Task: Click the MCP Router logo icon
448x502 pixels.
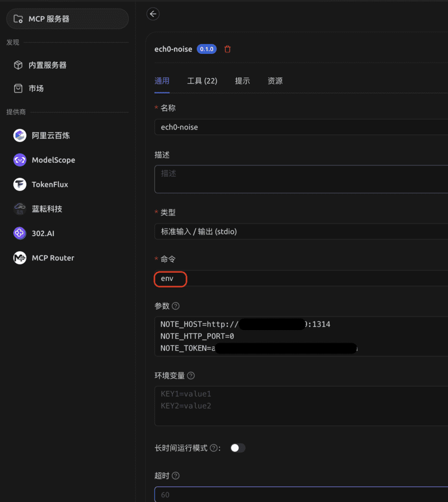Action: [20, 258]
